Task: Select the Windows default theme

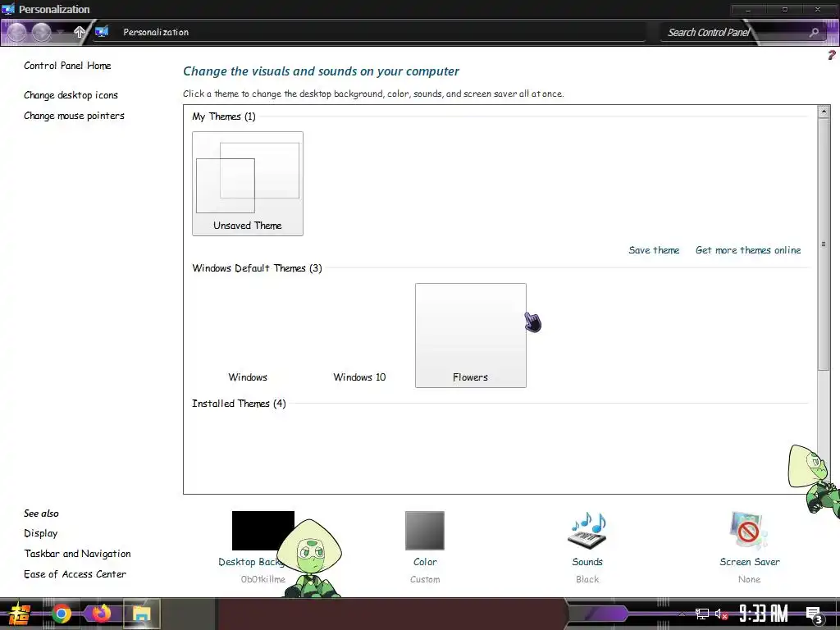Action: coord(248,336)
